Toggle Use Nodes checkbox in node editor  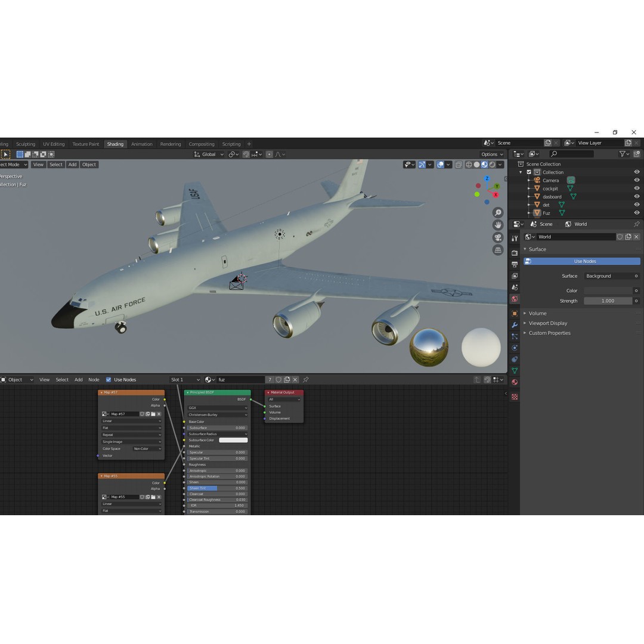point(109,379)
